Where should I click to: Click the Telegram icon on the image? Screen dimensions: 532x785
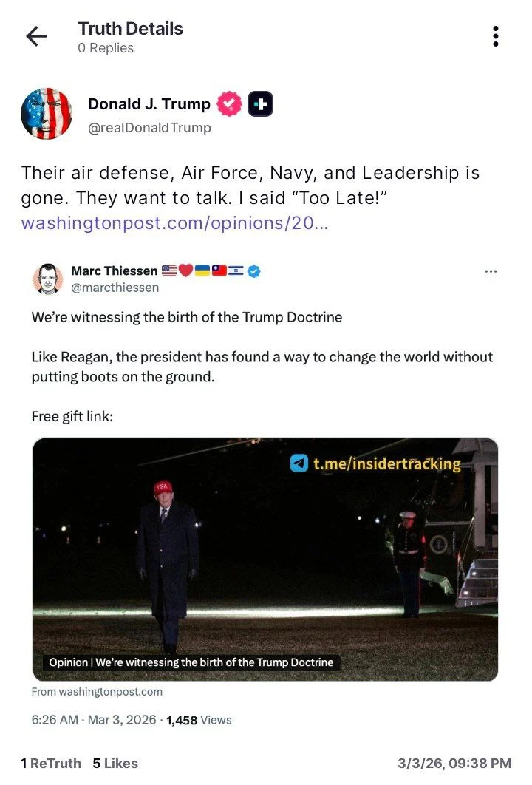tap(299, 463)
